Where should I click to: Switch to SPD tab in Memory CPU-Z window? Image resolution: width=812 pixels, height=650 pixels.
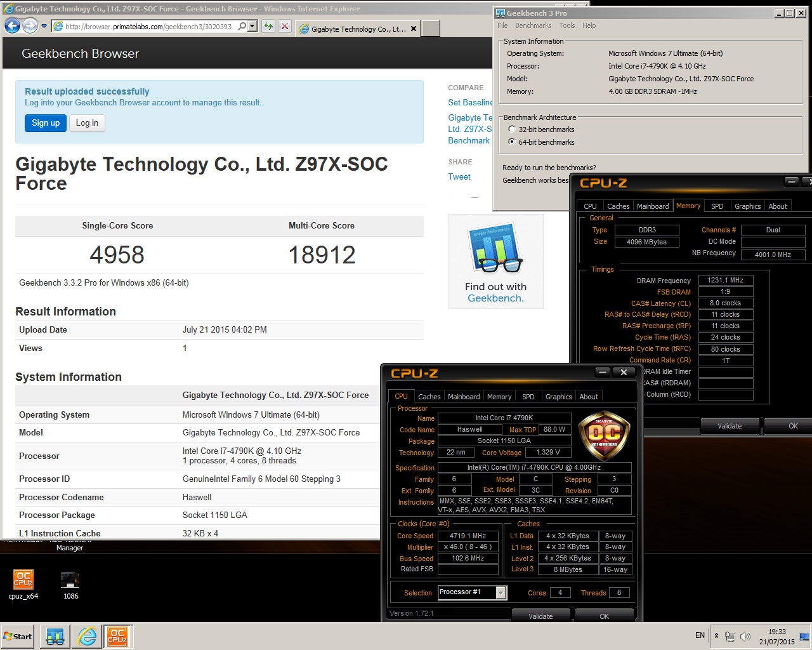click(x=717, y=206)
